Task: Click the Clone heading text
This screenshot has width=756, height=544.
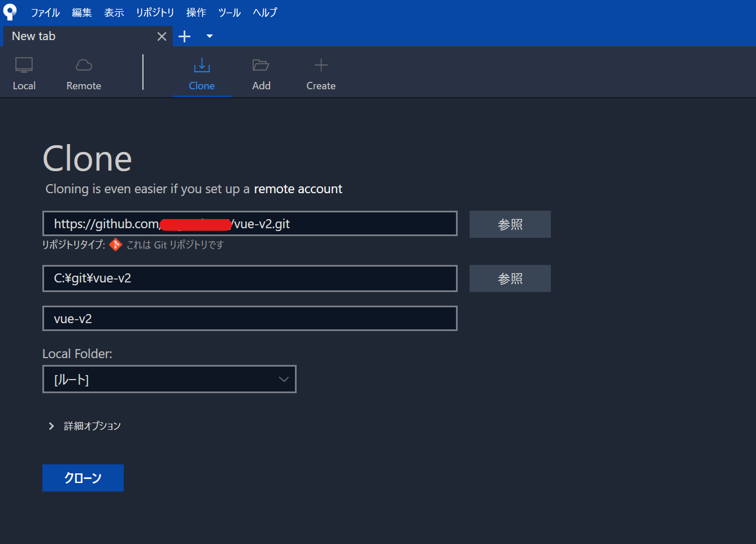Action: point(88,159)
